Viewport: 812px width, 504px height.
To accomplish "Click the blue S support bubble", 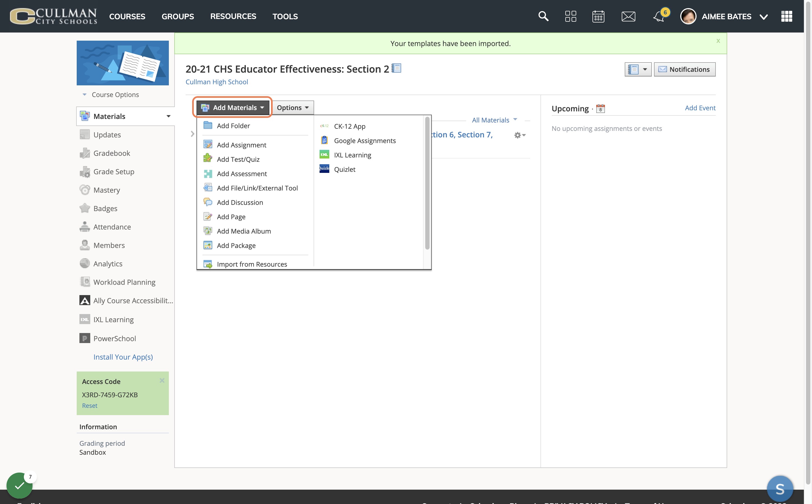I will (x=780, y=489).
